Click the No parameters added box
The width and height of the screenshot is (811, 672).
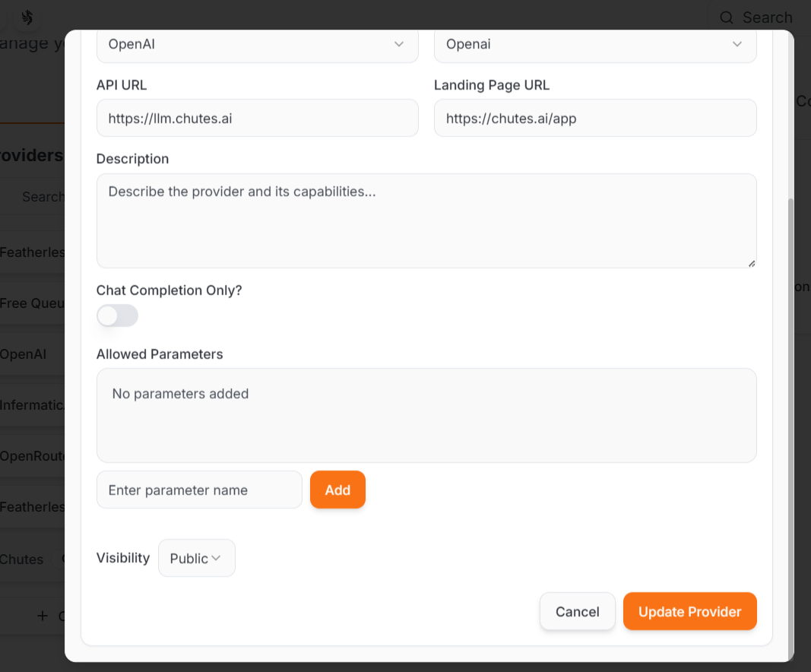point(426,415)
